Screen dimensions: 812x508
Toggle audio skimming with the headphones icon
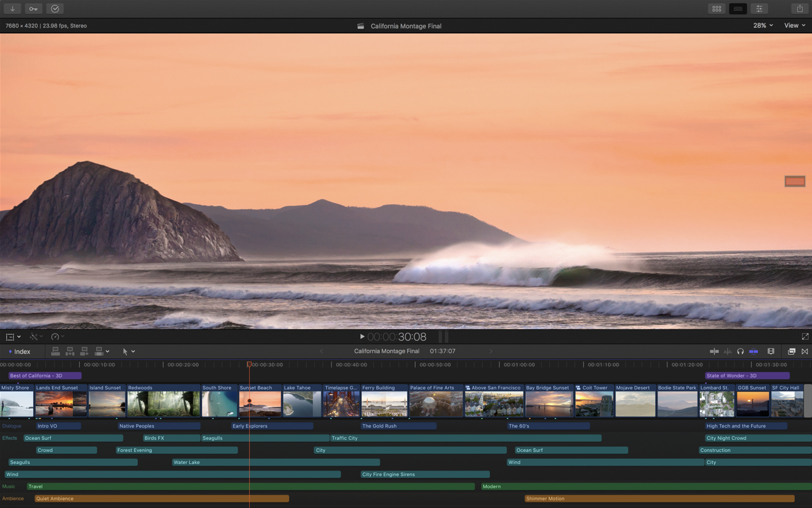coord(740,351)
